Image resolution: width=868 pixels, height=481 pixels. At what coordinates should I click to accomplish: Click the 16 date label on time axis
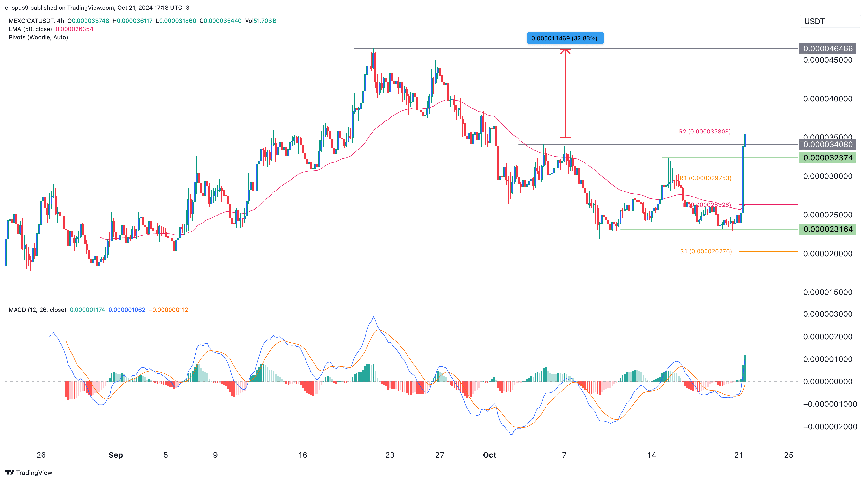303,455
